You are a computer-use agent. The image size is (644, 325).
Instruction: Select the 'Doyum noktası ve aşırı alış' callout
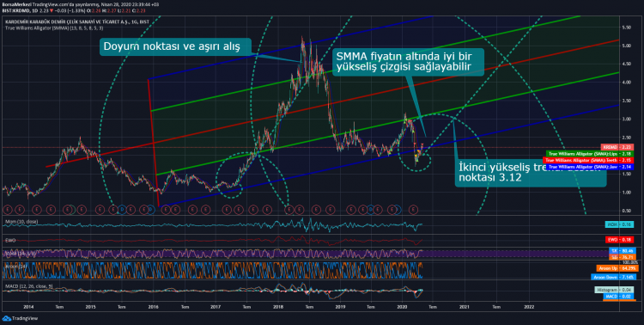pyautogui.click(x=175, y=46)
